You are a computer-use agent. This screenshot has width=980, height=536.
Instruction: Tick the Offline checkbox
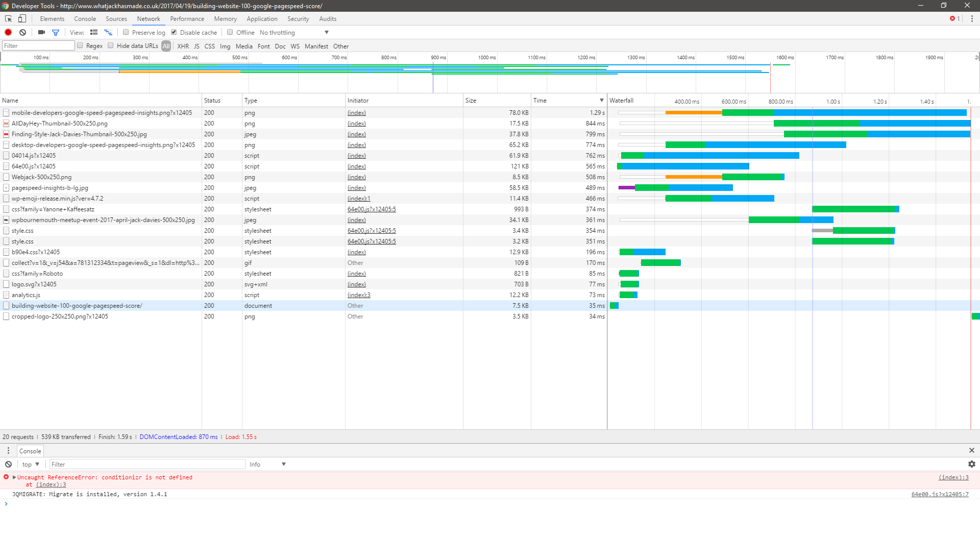[x=230, y=32]
